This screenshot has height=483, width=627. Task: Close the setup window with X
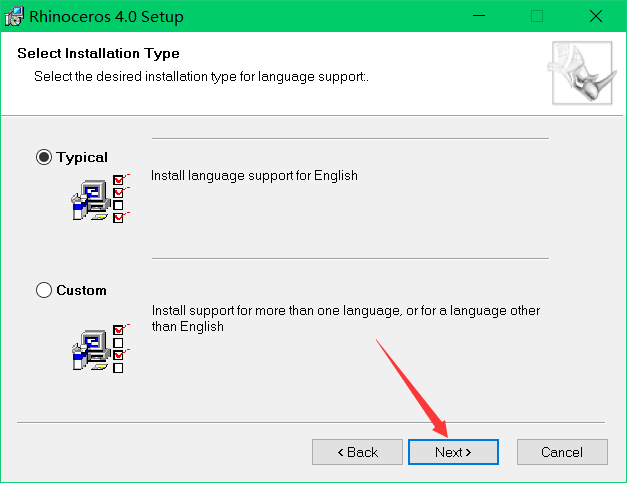595,17
